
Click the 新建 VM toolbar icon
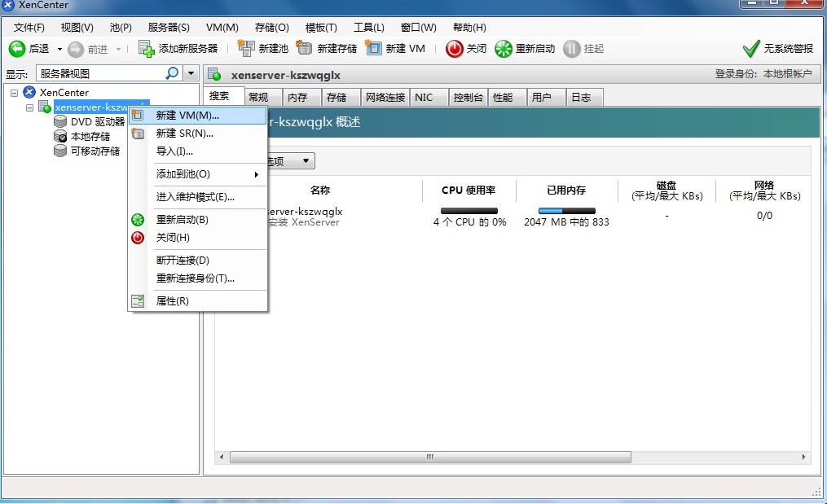[373, 48]
